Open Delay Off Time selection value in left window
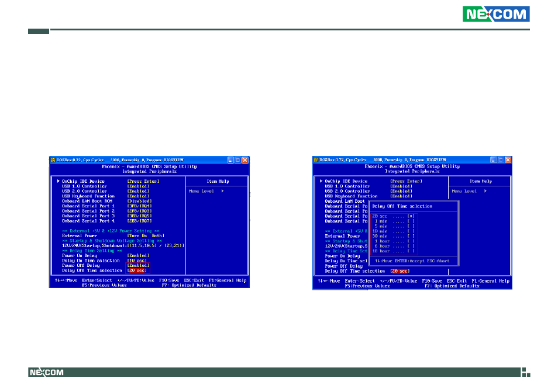 138,270
